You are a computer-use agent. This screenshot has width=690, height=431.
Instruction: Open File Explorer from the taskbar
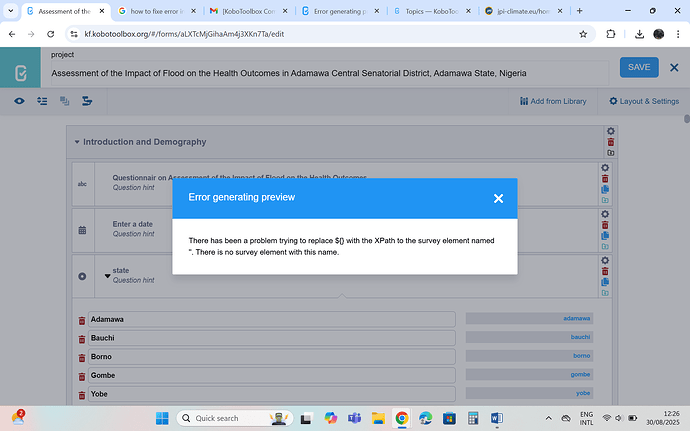click(x=378, y=418)
